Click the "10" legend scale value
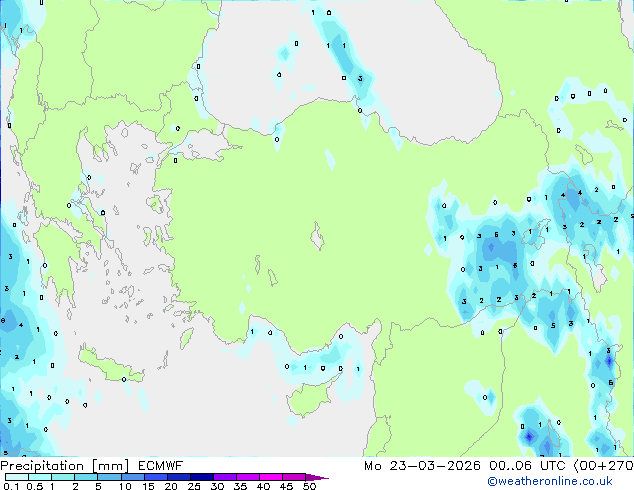This screenshot has height=490, width=634. point(125,486)
